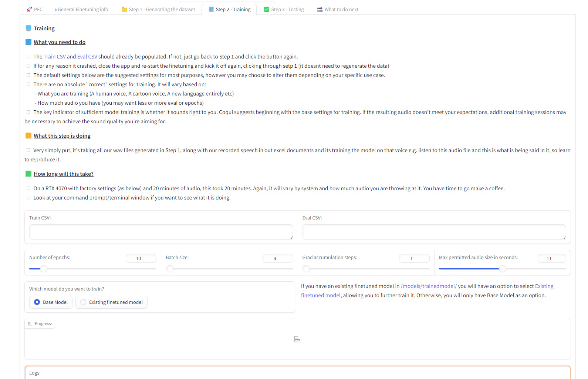Select the Base Model radio option
Viewport: 588px width, 379px height.
pyautogui.click(x=51, y=302)
